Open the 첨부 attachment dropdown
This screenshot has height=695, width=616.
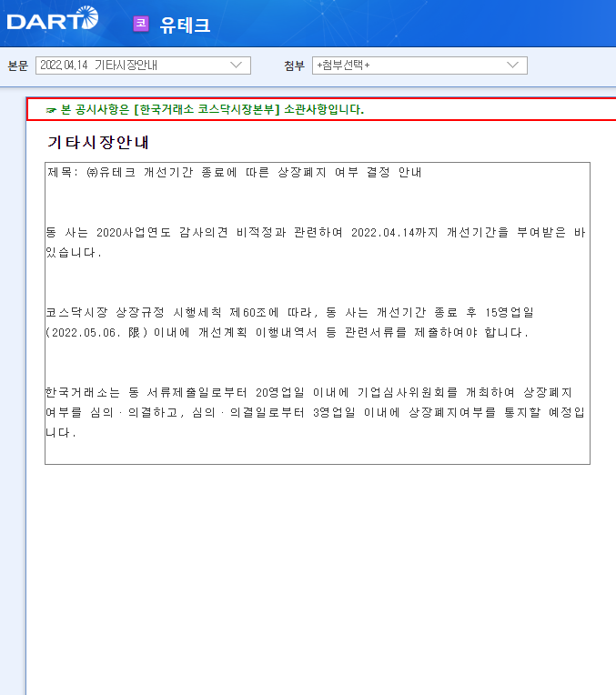click(x=419, y=65)
